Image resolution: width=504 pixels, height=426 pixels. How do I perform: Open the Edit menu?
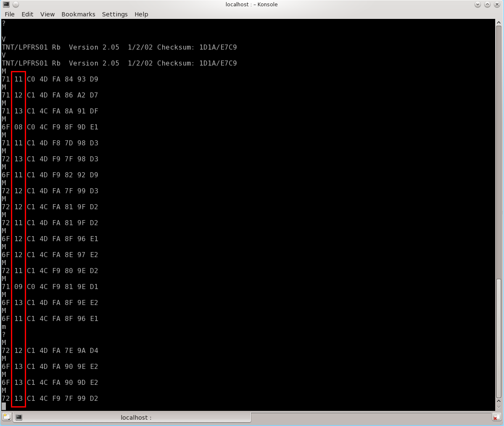[x=27, y=14]
